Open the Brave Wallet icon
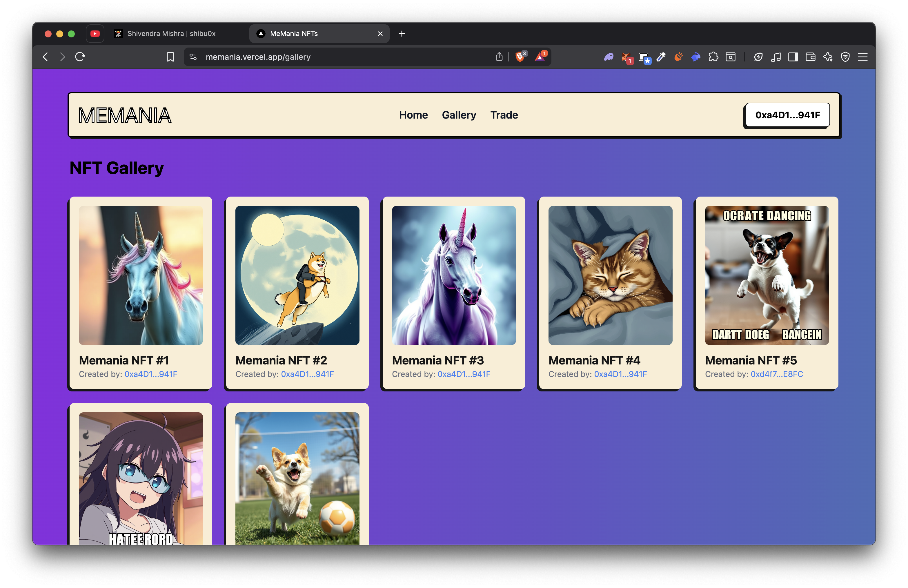 pos(810,57)
